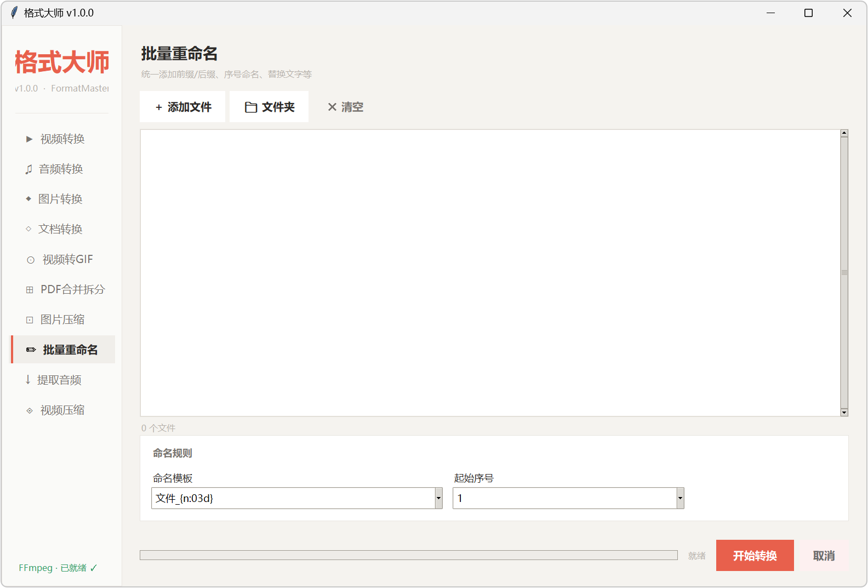Viewport: 868px width, 588px height.
Task: Click the feather app icon in title bar
Action: (14, 13)
